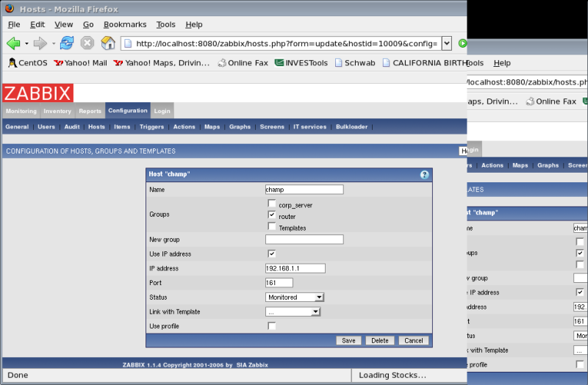Viewport: 588px width, 385px height.
Task: Open the Users submenu link
Action: click(46, 126)
